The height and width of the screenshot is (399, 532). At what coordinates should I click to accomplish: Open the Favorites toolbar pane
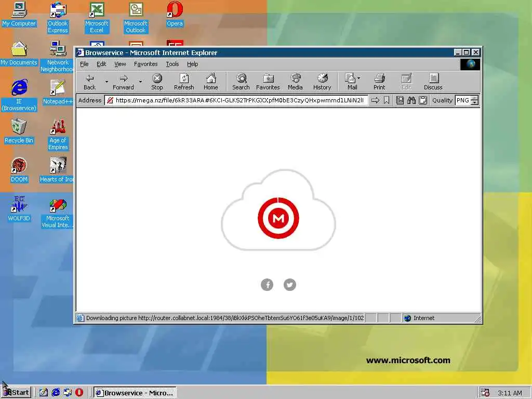point(268,82)
